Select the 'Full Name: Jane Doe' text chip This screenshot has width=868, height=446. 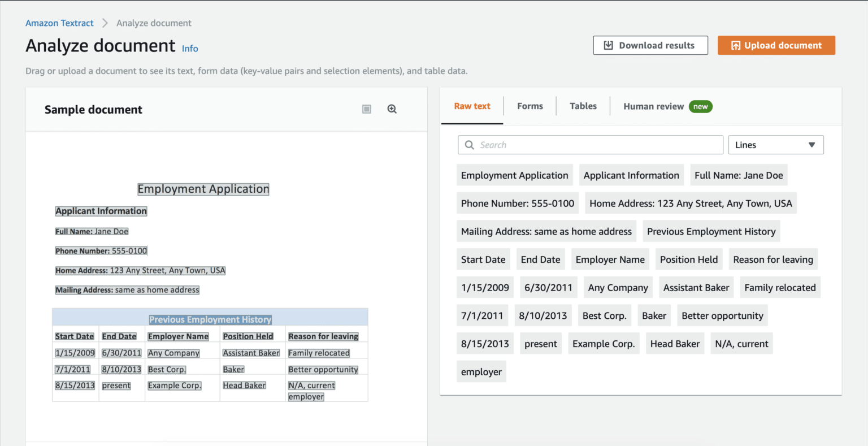click(739, 175)
